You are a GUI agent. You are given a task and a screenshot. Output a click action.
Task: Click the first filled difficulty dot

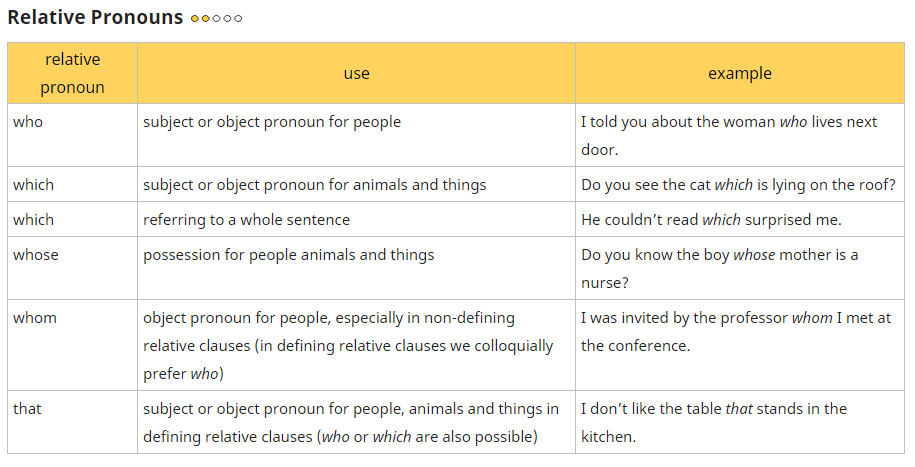(x=195, y=19)
